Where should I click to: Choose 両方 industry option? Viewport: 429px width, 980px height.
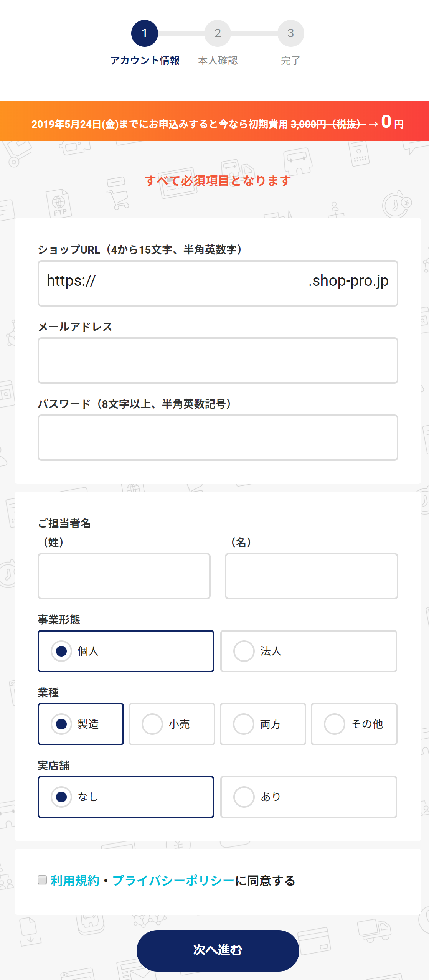tap(263, 724)
